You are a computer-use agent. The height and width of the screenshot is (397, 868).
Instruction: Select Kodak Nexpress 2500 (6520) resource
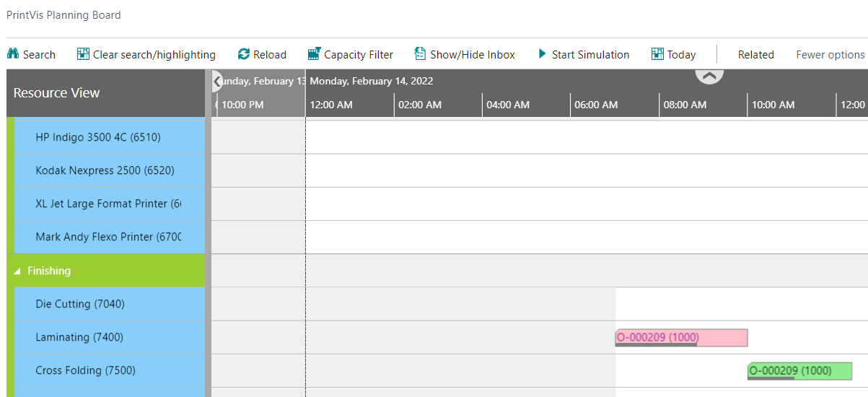(109, 170)
